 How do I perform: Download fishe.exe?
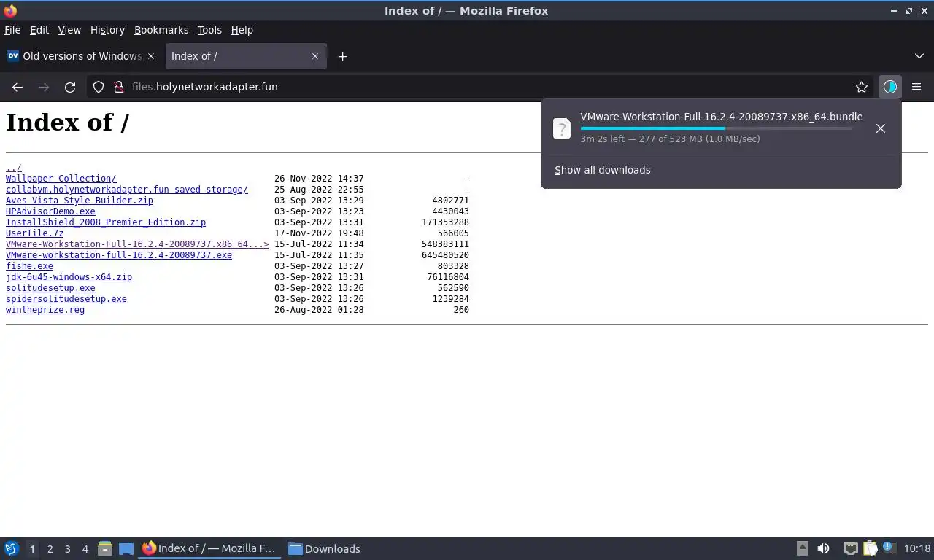pyautogui.click(x=29, y=266)
